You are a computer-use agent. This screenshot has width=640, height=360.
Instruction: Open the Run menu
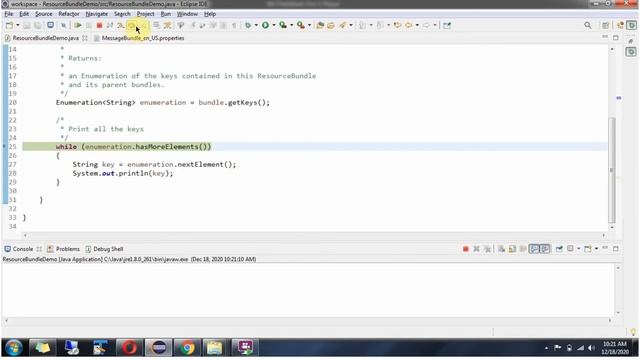click(165, 14)
